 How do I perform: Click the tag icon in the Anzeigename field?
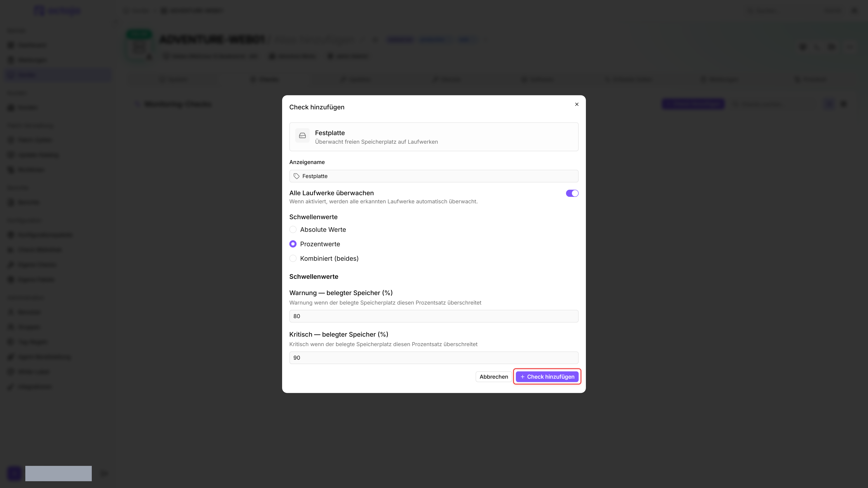tap(297, 176)
